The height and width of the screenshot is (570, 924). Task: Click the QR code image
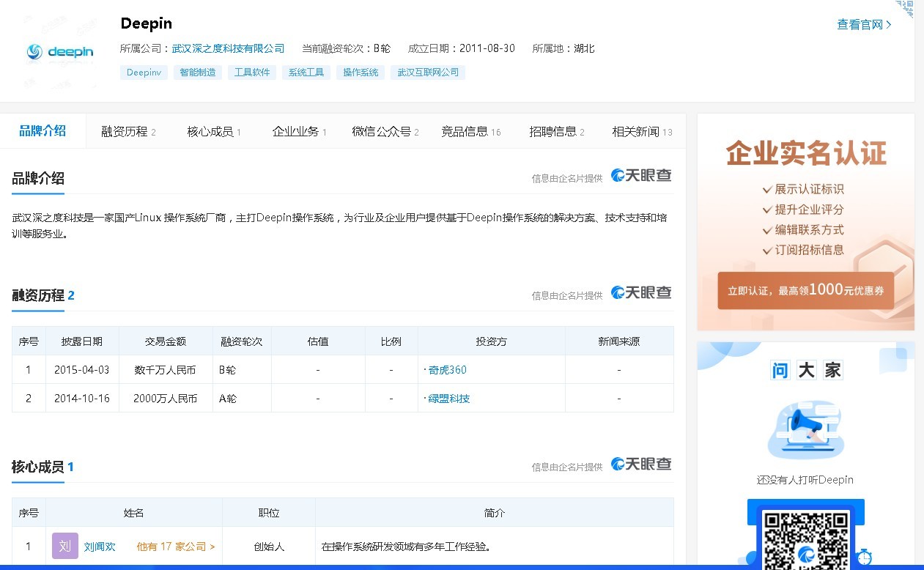click(x=805, y=541)
